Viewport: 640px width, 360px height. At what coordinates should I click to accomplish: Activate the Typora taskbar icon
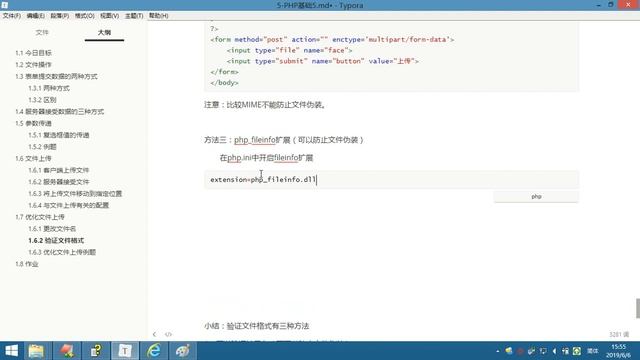pyautogui.click(x=125, y=351)
